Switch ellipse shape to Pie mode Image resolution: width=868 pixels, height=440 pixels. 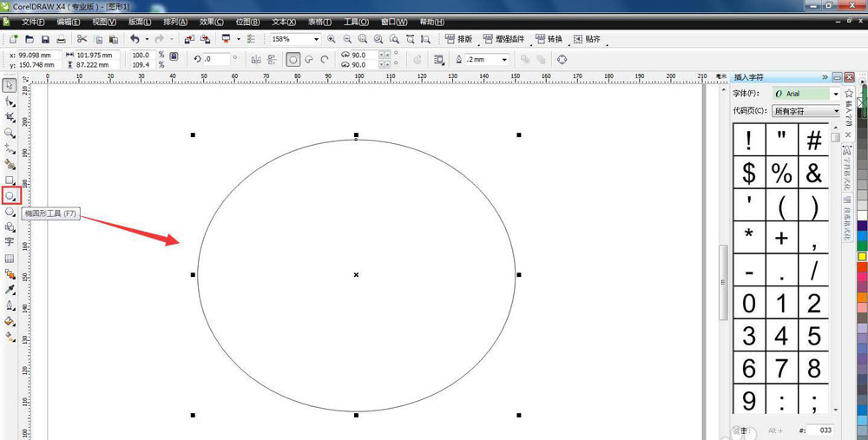[x=309, y=60]
